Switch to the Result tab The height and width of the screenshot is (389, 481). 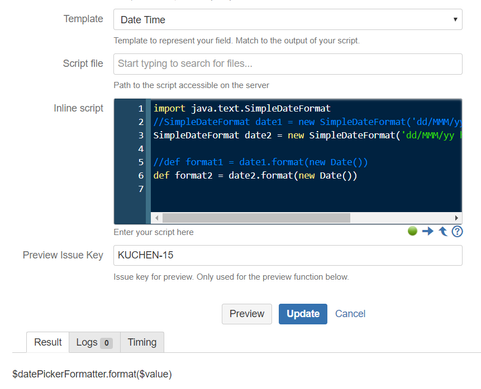coord(48,342)
